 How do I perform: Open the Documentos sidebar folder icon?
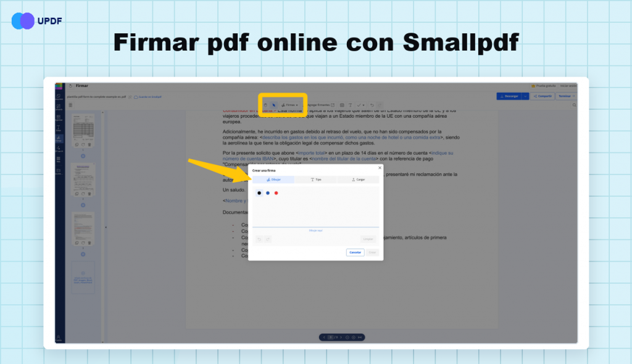[x=59, y=172]
